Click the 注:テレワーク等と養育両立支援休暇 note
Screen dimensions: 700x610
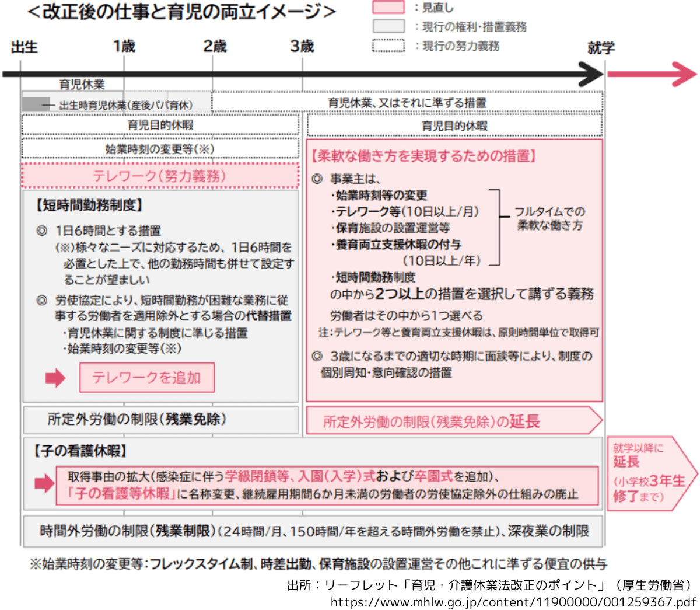(459, 333)
